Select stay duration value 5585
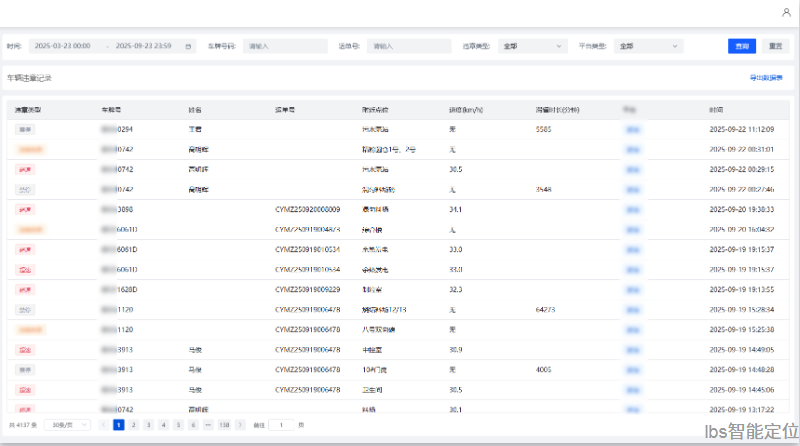Image resolution: width=800 pixels, height=446 pixels. (543, 130)
